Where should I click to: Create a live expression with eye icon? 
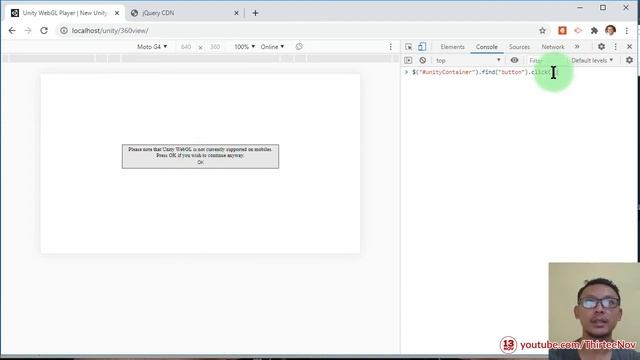tap(514, 60)
